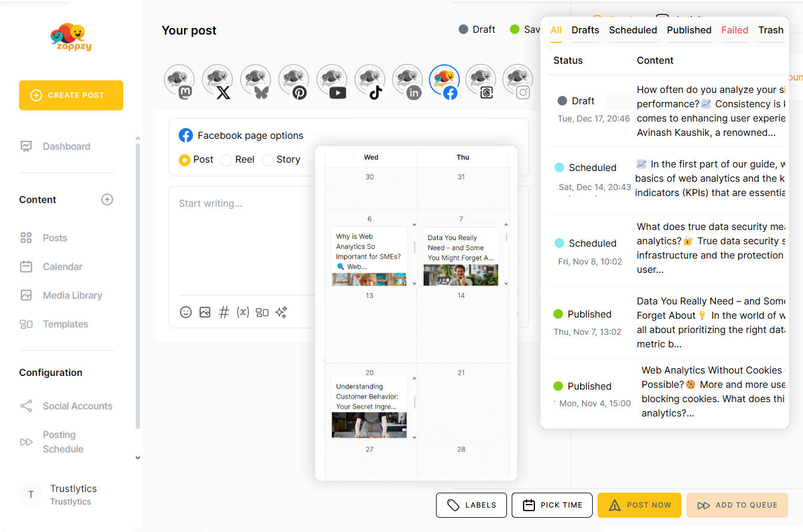
Task: Open the Labels button
Action: point(471,505)
